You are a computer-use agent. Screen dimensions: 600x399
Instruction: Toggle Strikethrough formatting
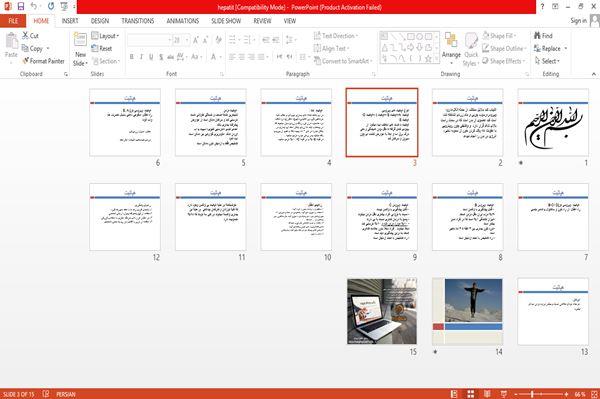pyautogui.click(x=170, y=57)
